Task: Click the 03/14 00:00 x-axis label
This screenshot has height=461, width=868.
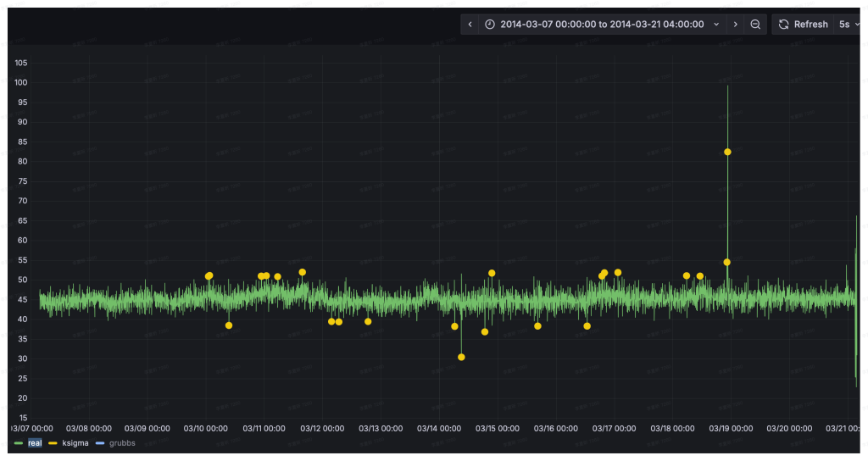Action: coord(439,429)
